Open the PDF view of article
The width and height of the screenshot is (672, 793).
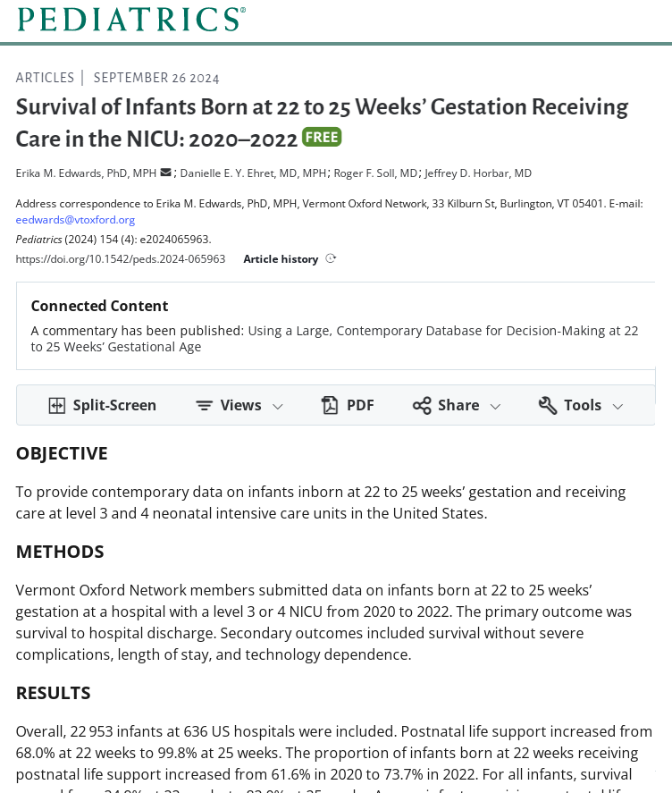360,406
